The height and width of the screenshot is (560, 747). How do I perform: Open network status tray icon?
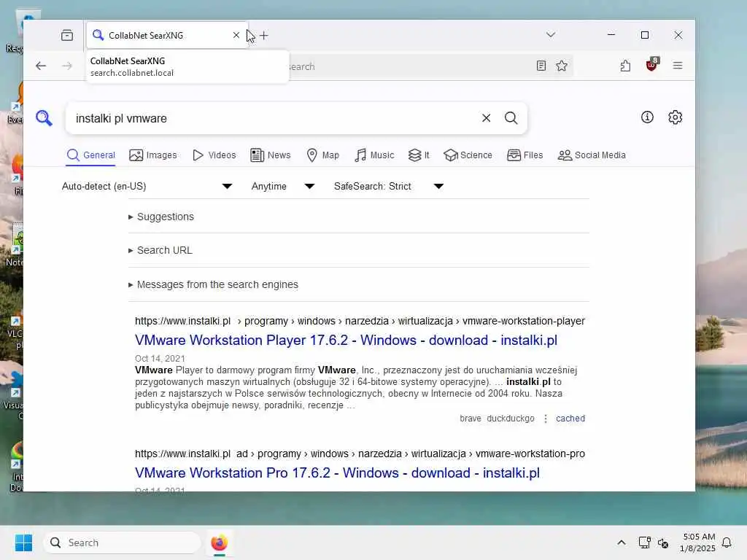[x=644, y=542]
